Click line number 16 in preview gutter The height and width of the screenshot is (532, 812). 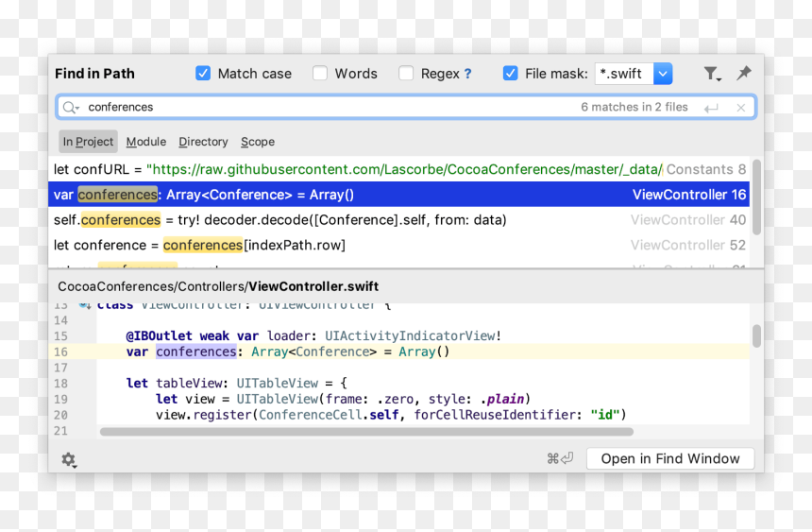[60, 352]
